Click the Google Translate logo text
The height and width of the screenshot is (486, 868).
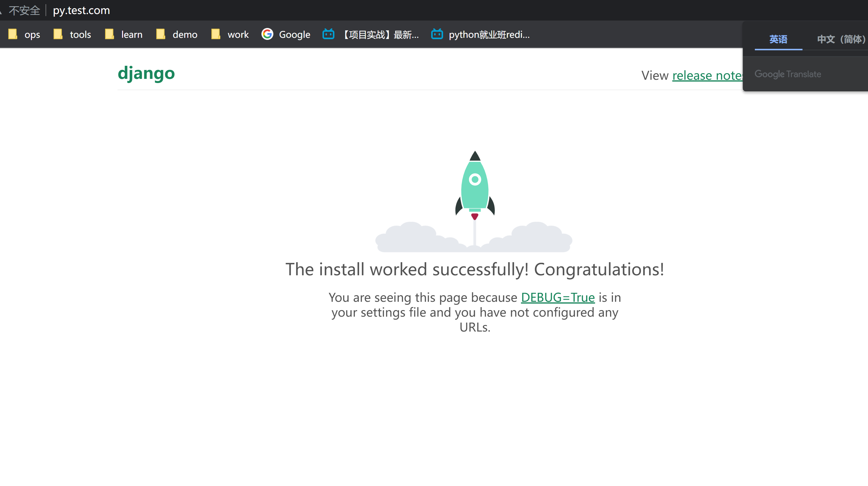[788, 74]
